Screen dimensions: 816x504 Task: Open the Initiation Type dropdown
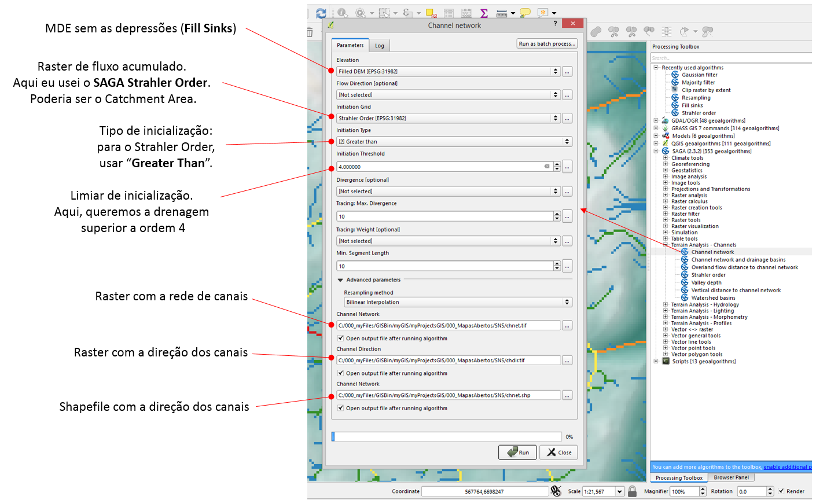[x=454, y=142]
